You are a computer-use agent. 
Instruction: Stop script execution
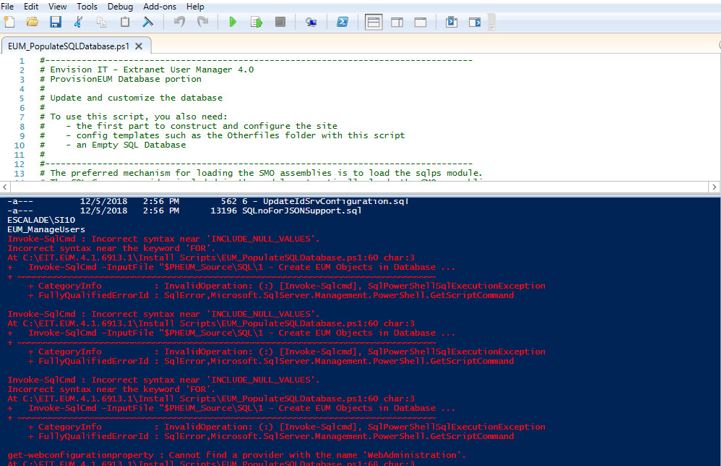280,22
